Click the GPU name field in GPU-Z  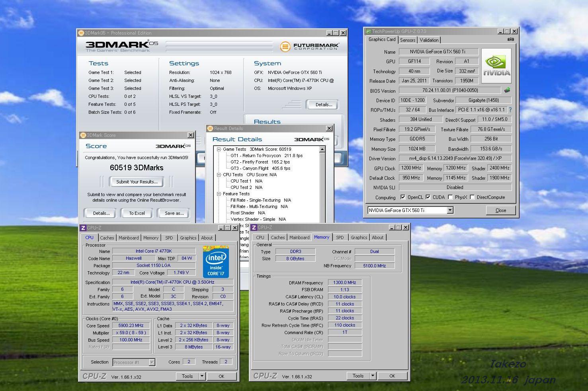(438, 52)
